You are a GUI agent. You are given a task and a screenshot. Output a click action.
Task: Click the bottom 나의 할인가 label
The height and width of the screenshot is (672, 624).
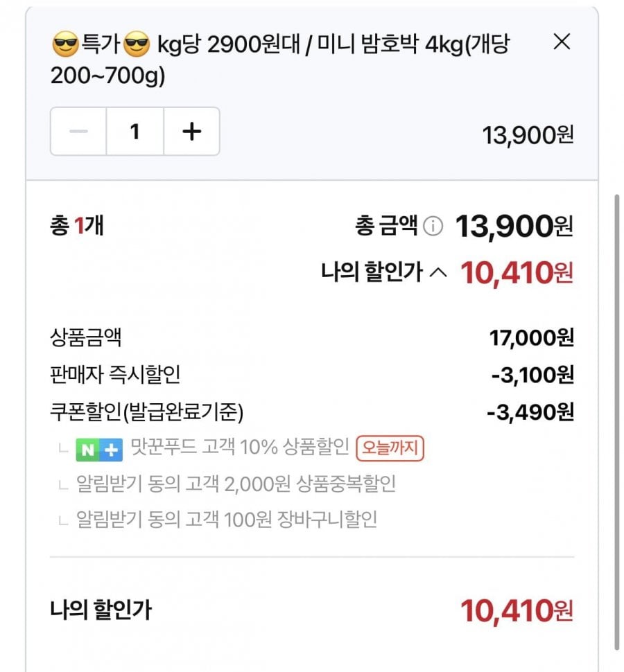pyautogui.click(x=101, y=610)
